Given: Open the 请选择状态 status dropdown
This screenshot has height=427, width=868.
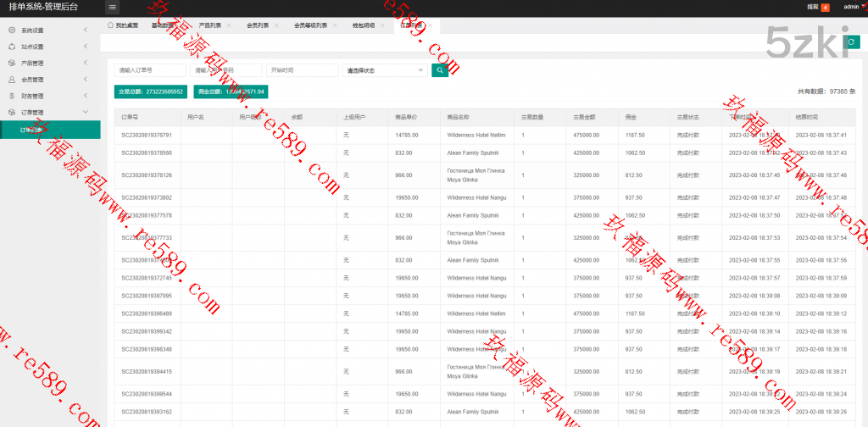Looking at the screenshot, I should [385, 70].
